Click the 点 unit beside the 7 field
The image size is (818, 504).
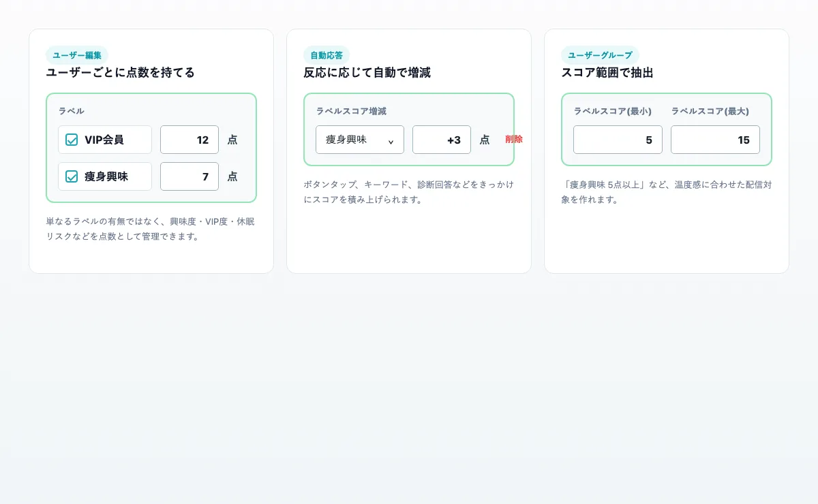pyautogui.click(x=232, y=176)
